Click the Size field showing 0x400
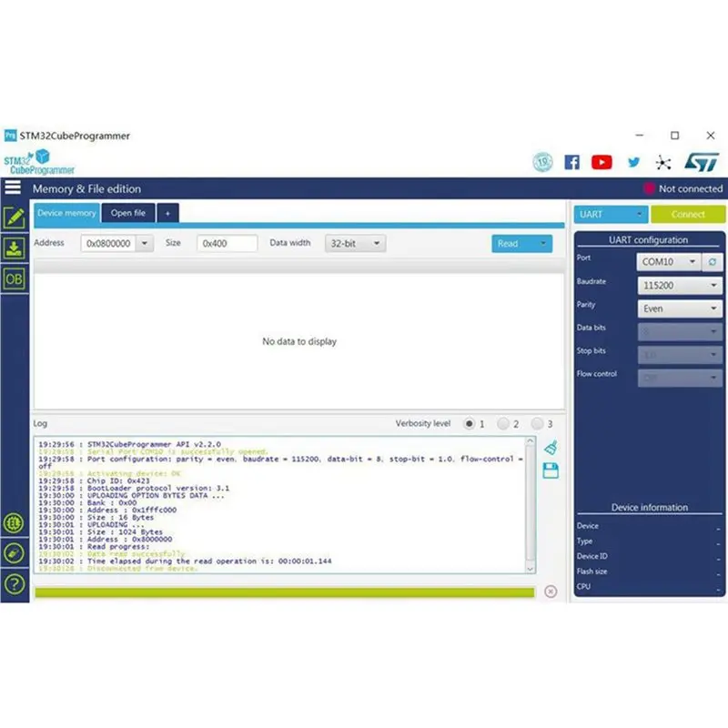 point(227,243)
